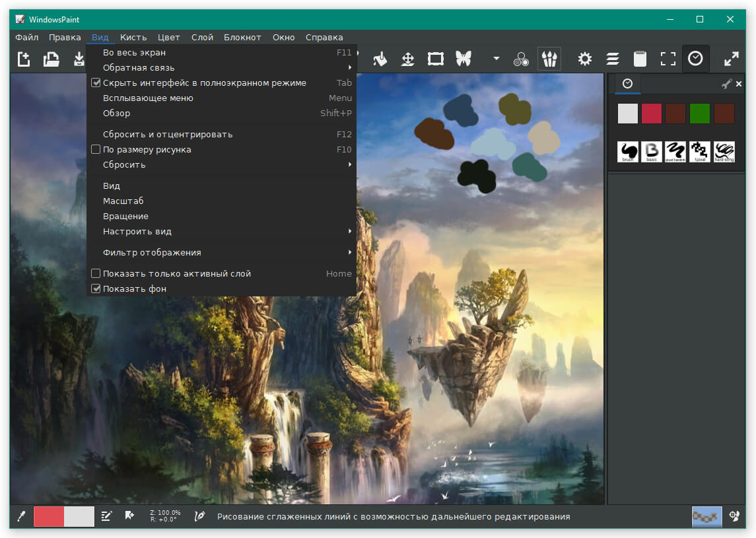756x538 pixels.
Task: Toggle the 'Показать фон' checkbox
Action: click(96, 289)
